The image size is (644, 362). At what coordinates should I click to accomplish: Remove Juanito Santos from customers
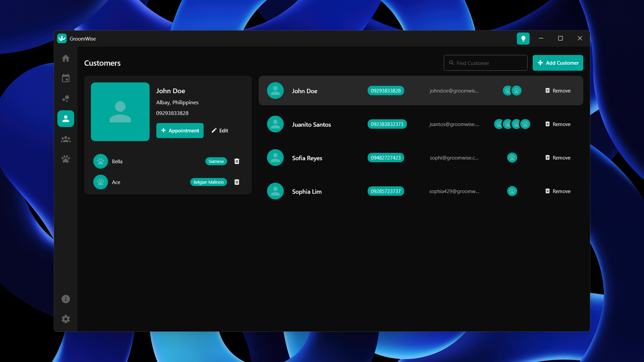pos(557,124)
